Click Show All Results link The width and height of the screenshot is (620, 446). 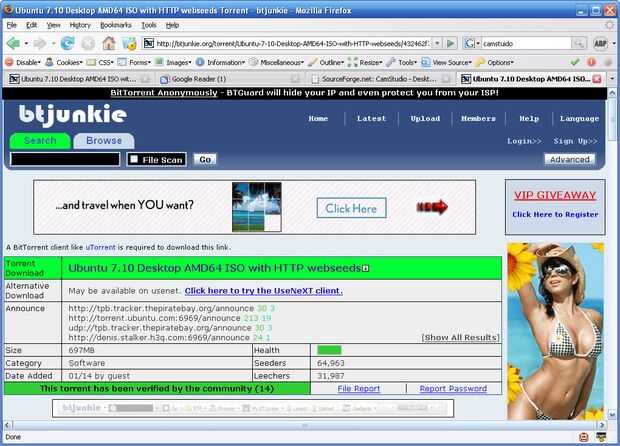(460, 337)
